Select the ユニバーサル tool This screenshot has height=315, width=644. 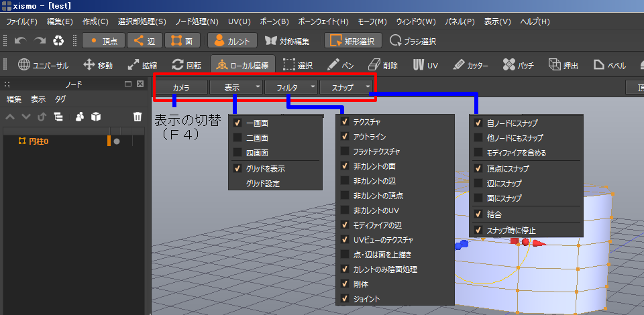pyautogui.click(x=44, y=65)
